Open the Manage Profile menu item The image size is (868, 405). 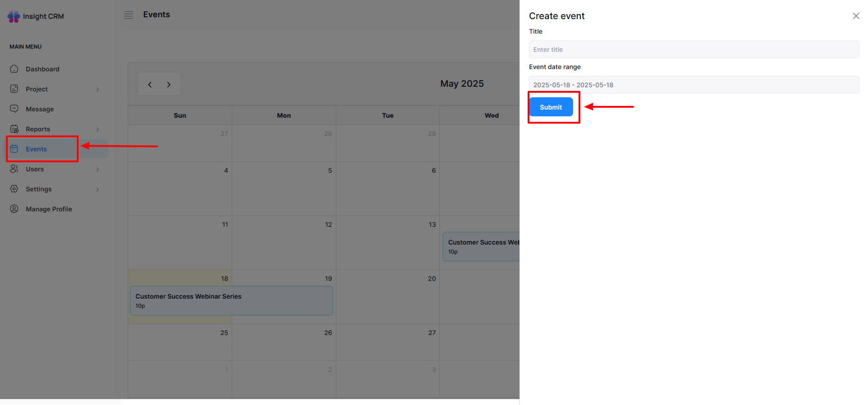coord(49,209)
